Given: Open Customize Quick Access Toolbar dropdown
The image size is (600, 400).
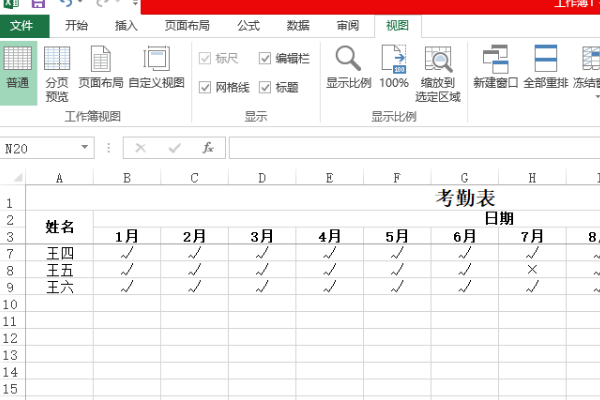Looking at the screenshot, I should [135, 3].
